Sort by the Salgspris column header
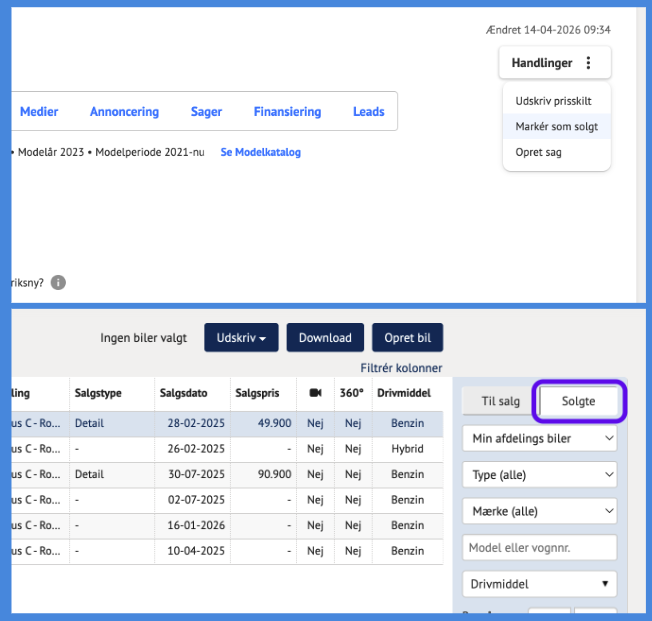This screenshot has width=652, height=621. point(257,393)
